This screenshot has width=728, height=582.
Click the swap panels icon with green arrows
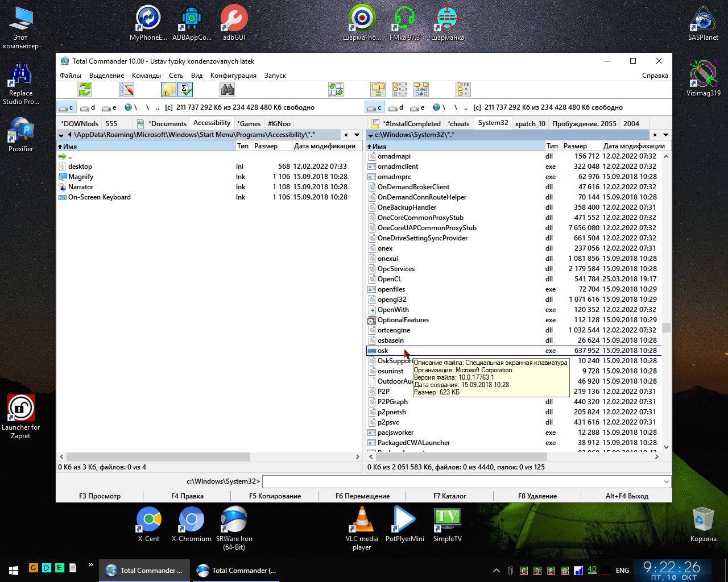click(x=336, y=90)
